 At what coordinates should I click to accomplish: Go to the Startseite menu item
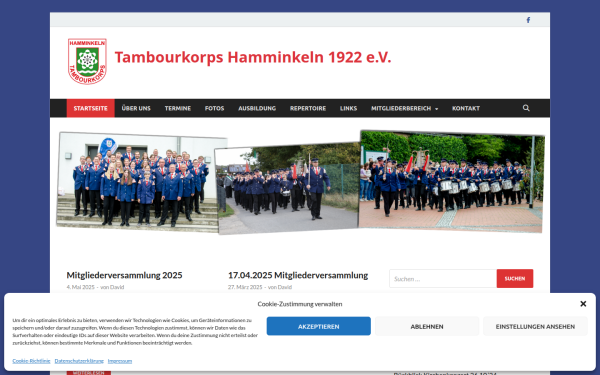pos(91,108)
